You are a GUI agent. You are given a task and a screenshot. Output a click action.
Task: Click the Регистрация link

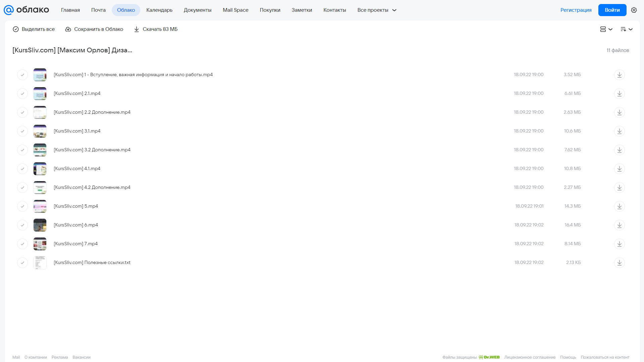[576, 10]
